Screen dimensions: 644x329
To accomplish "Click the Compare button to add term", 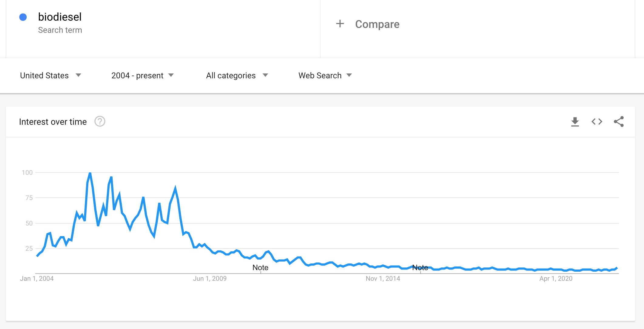I will click(377, 24).
